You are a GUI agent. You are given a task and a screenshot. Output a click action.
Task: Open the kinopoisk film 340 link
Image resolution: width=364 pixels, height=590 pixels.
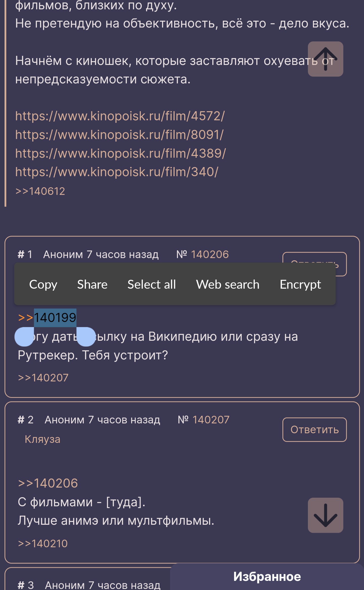click(x=117, y=172)
